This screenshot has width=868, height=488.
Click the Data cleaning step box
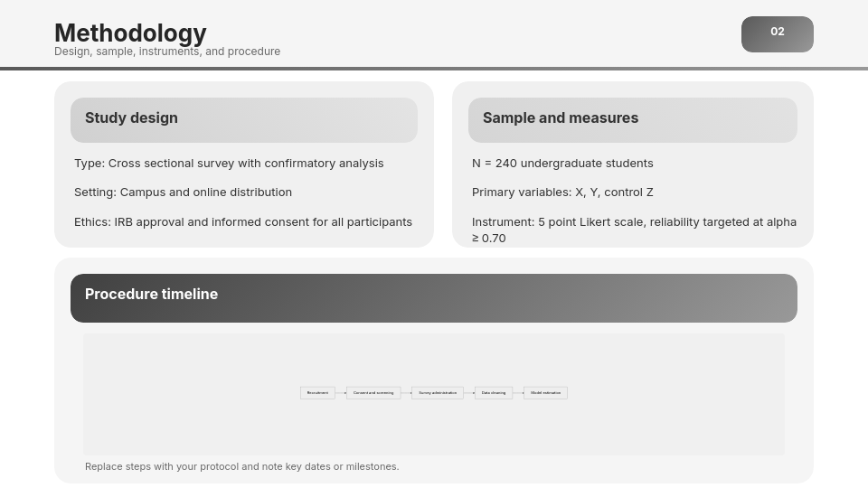pos(494,393)
